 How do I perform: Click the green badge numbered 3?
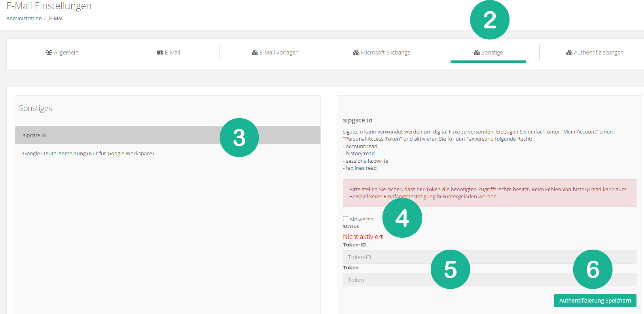pos(239,137)
